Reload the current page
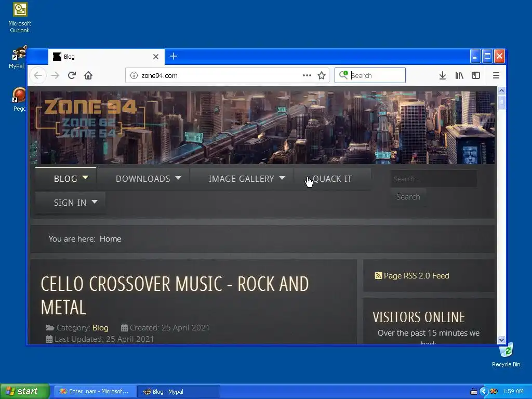The width and height of the screenshot is (532, 399). 72,75
